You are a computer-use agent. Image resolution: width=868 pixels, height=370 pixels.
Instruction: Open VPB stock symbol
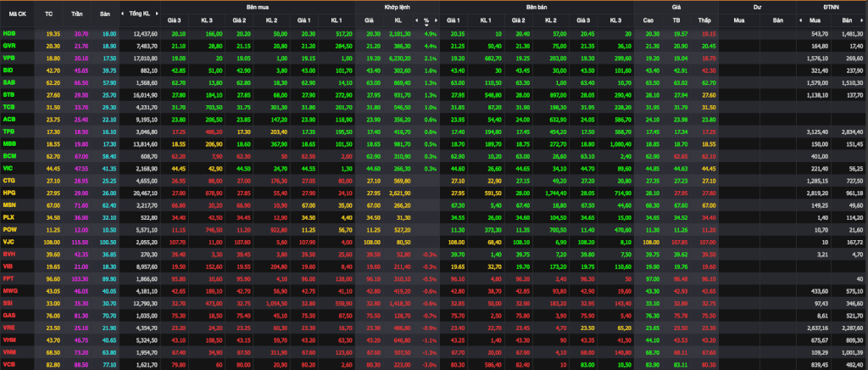8,58
